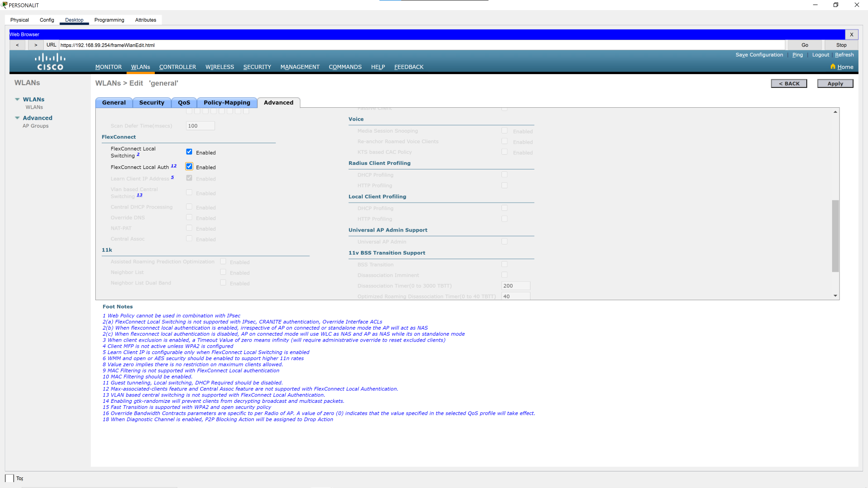
Task: Open the CONTROLLER menu
Action: pyautogui.click(x=177, y=67)
